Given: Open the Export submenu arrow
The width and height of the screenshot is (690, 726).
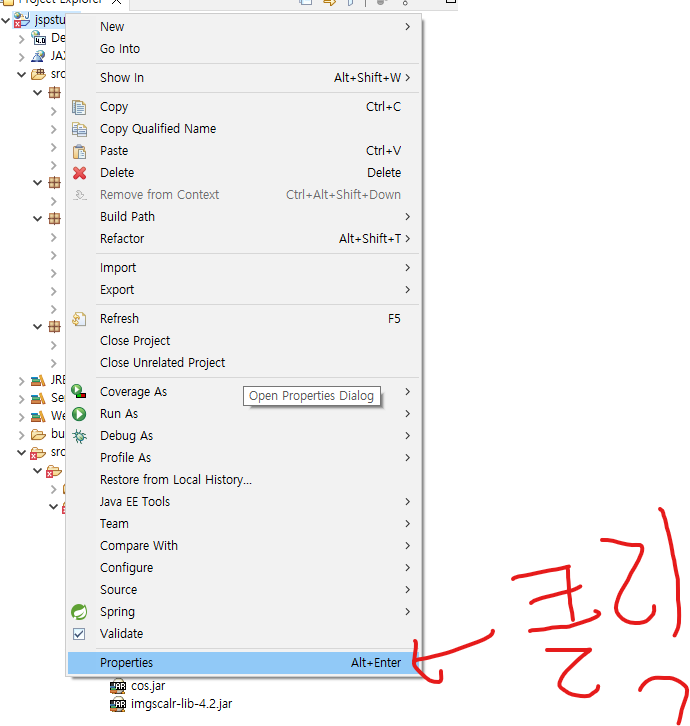Looking at the screenshot, I should click(x=408, y=289).
